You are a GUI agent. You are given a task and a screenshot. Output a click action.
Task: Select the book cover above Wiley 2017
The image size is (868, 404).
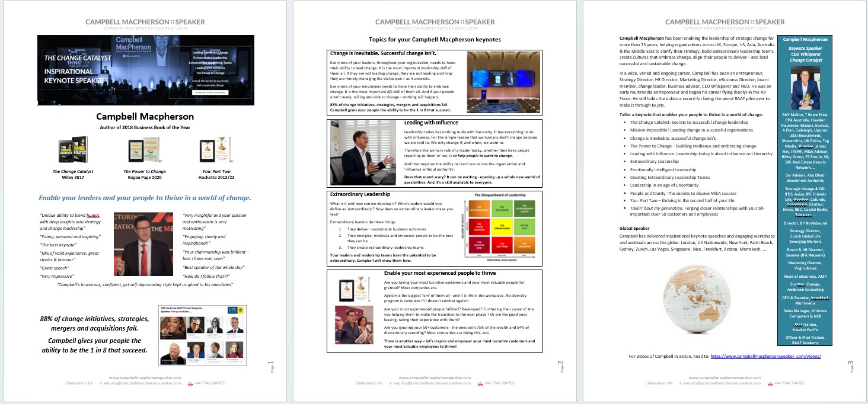pos(73,150)
